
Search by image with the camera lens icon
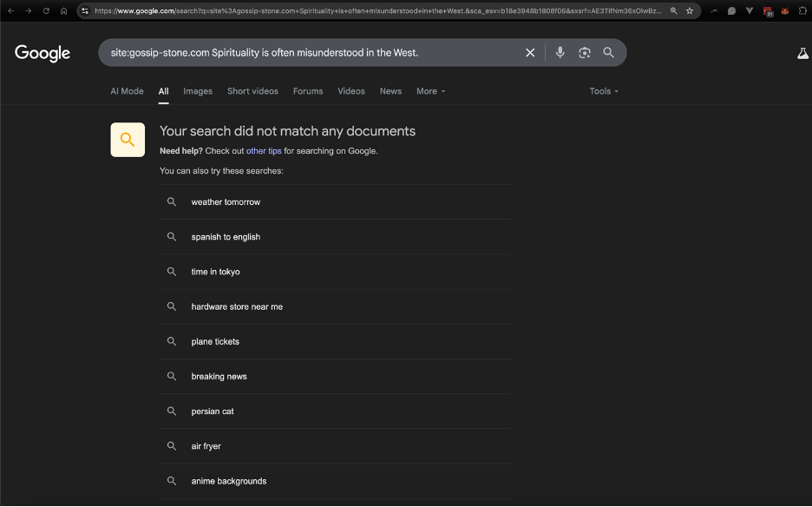pyautogui.click(x=585, y=52)
